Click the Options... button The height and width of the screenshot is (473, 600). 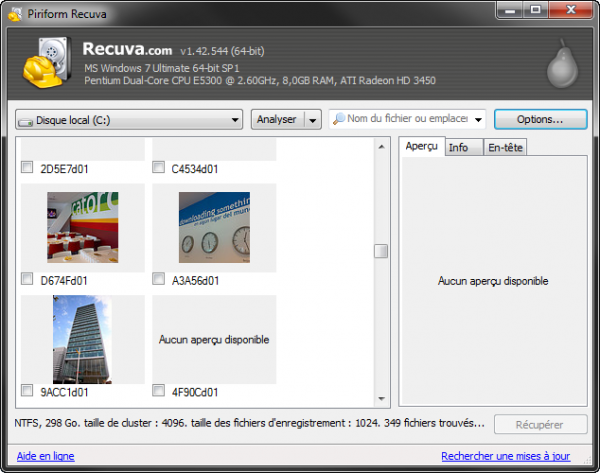539,119
